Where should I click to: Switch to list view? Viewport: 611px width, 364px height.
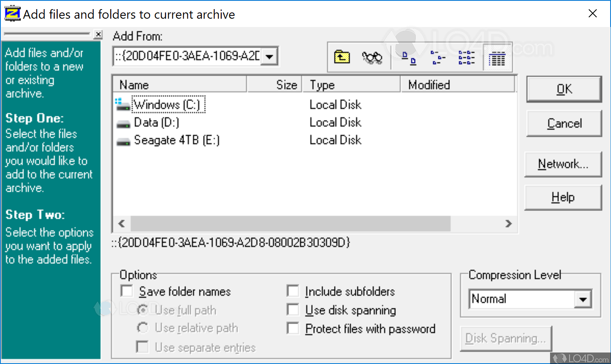[466, 58]
